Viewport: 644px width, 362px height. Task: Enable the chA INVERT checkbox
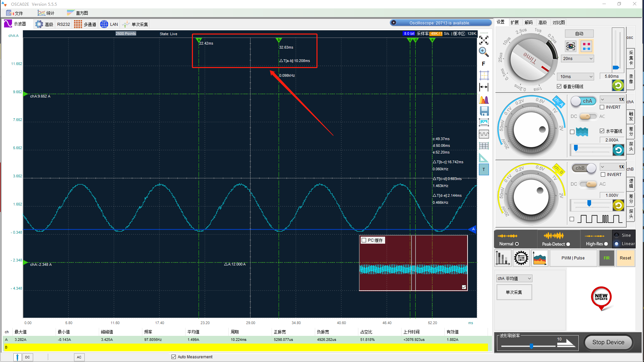(x=602, y=107)
